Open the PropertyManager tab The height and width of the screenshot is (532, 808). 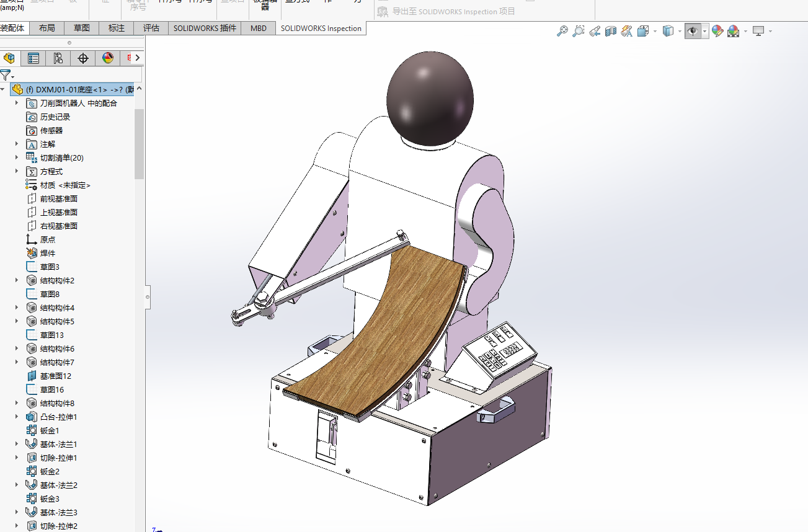click(33, 58)
